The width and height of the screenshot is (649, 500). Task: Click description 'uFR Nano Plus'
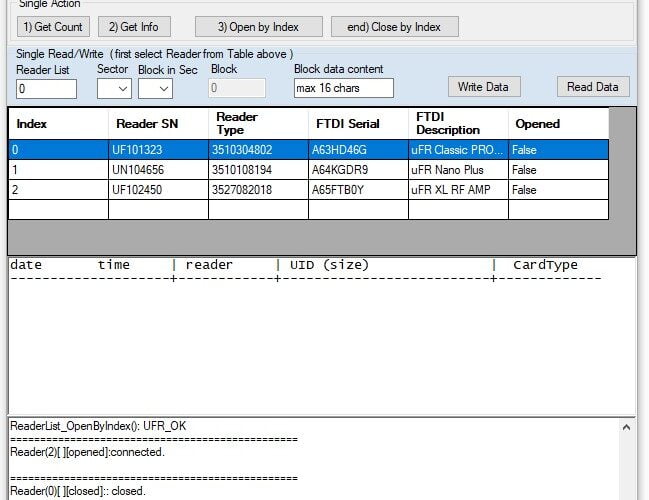tap(458, 170)
